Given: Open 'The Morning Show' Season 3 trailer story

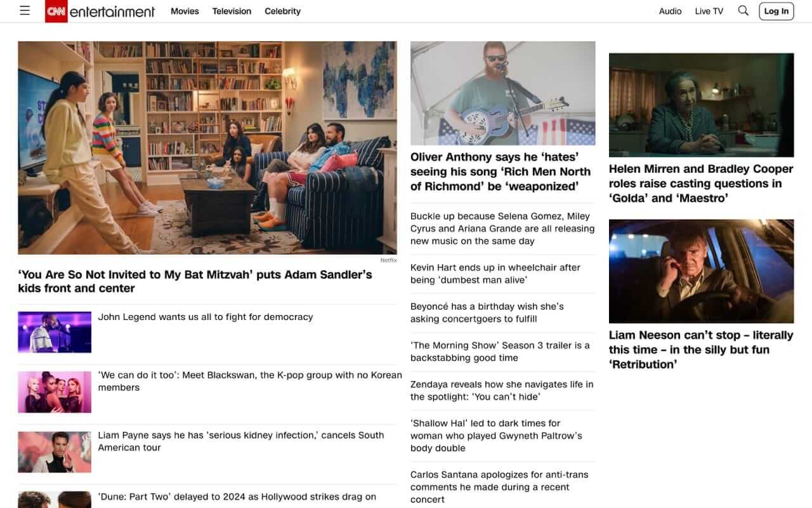Looking at the screenshot, I should tap(500, 351).
